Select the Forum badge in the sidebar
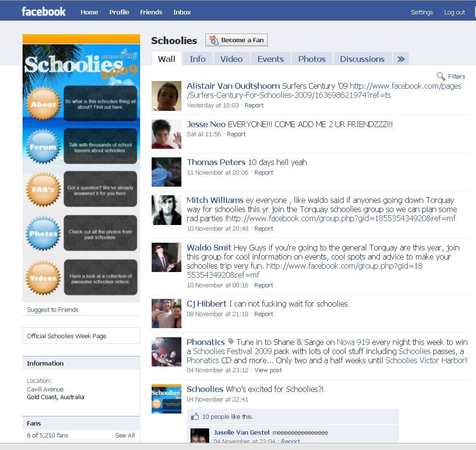This screenshot has height=450, width=476. (x=42, y=147)
